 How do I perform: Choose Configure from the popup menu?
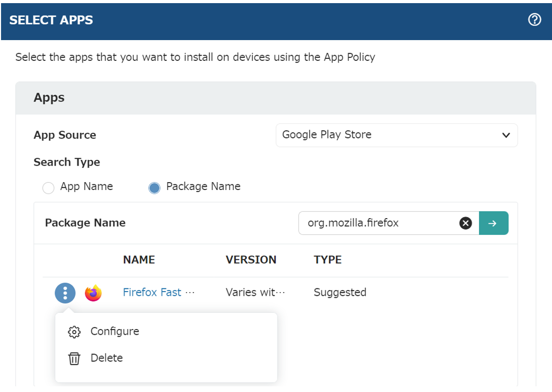pos(115,332)
